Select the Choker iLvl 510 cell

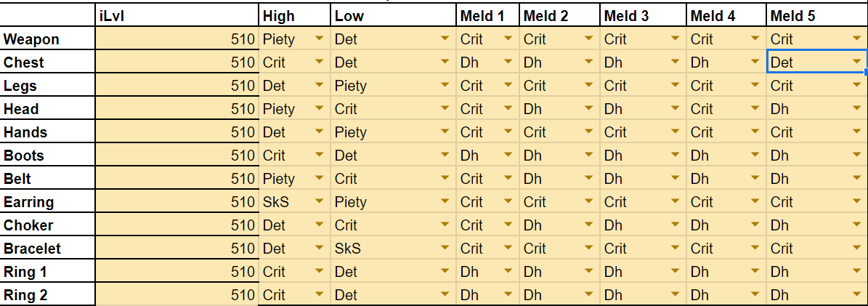(177, 225)
